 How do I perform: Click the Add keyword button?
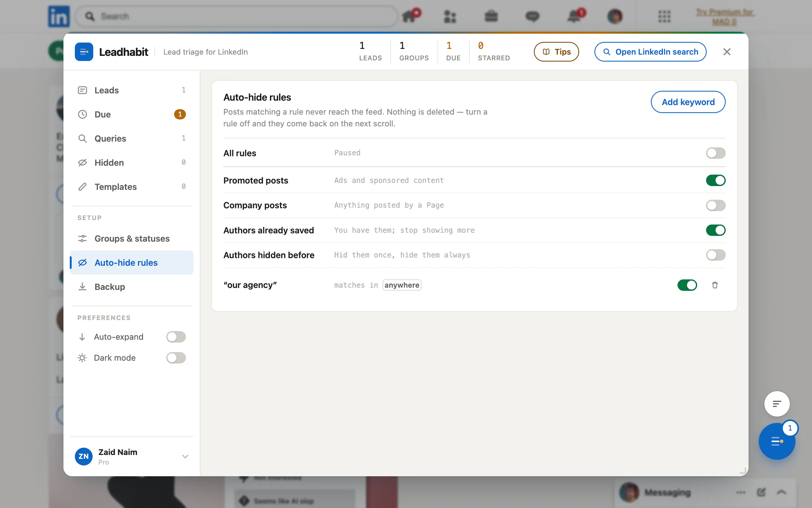pos(688,102)
